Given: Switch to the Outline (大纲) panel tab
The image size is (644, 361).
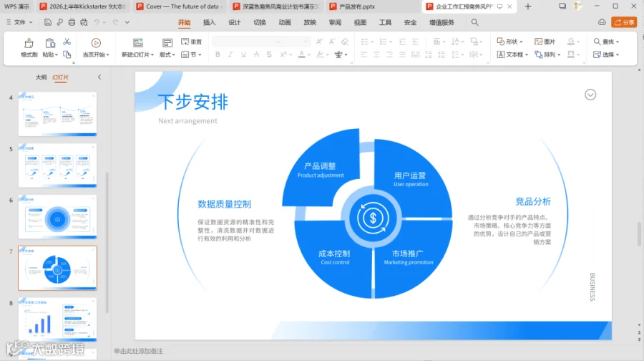Looking at the screenshot, I should 41,77.
